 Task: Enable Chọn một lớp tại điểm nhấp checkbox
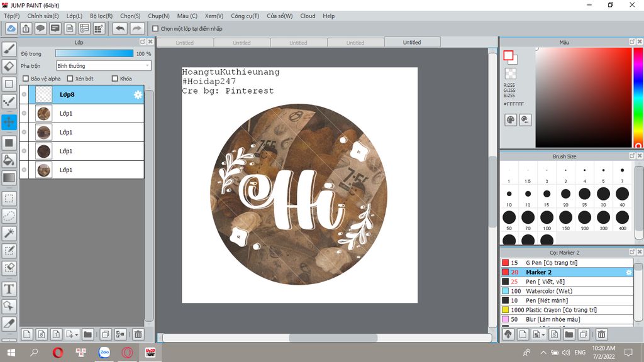coord(155,29)
